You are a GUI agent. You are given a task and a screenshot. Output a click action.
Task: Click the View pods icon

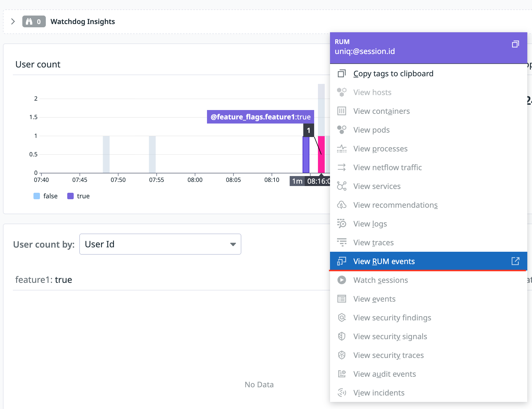341,130
